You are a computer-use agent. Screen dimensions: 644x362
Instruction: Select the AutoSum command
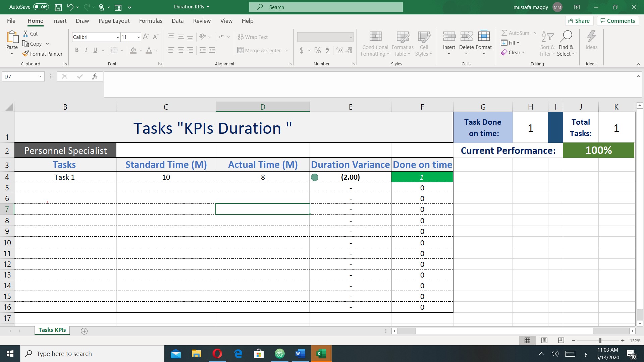pos(516,33)
